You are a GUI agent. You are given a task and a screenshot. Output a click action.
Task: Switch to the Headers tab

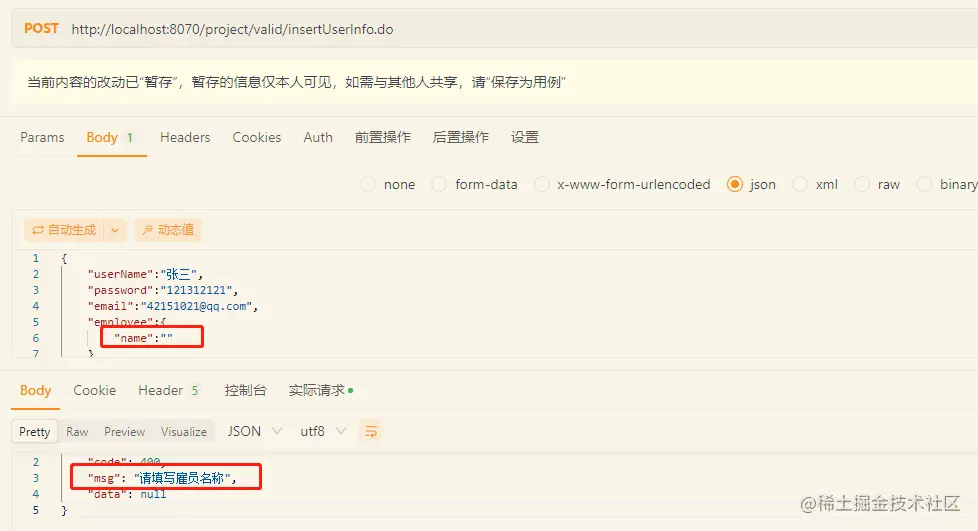pyautogui.click(x=185, y=137)
